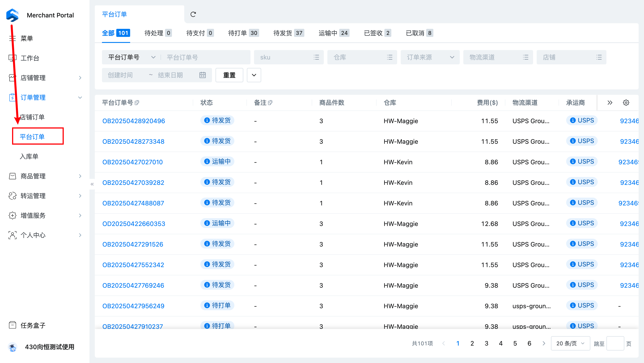Screen dimensions: 644x363
Task: Click the refresh icon beside 平台订单 tab
Action: click(x=193, y=14)
